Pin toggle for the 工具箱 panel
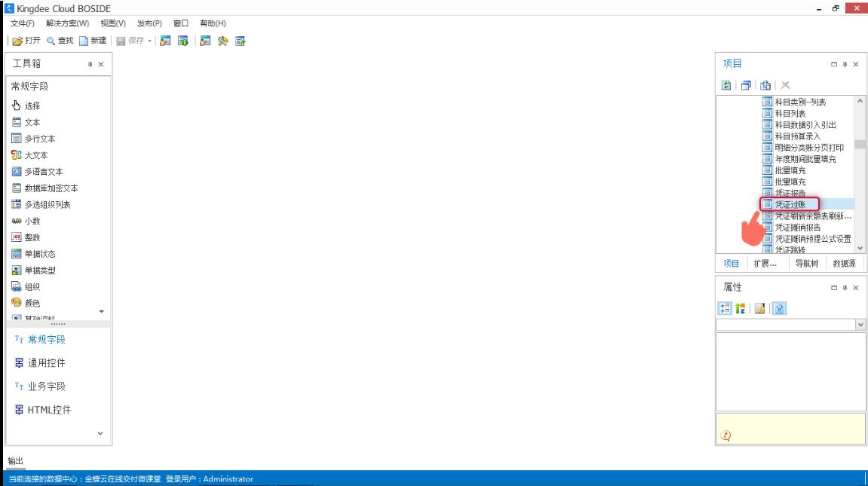The width and height of the screenshot is (868, 486). (x=90, y=65)
